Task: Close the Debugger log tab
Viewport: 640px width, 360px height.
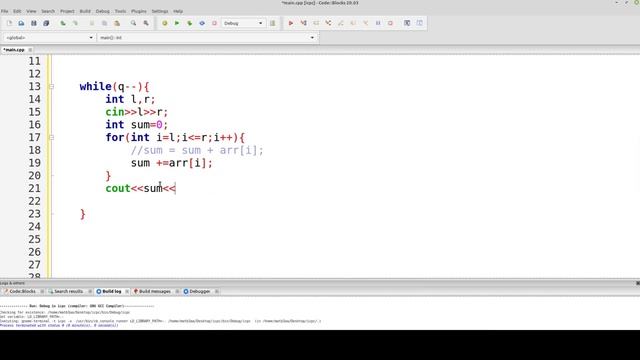Action: 216,291
